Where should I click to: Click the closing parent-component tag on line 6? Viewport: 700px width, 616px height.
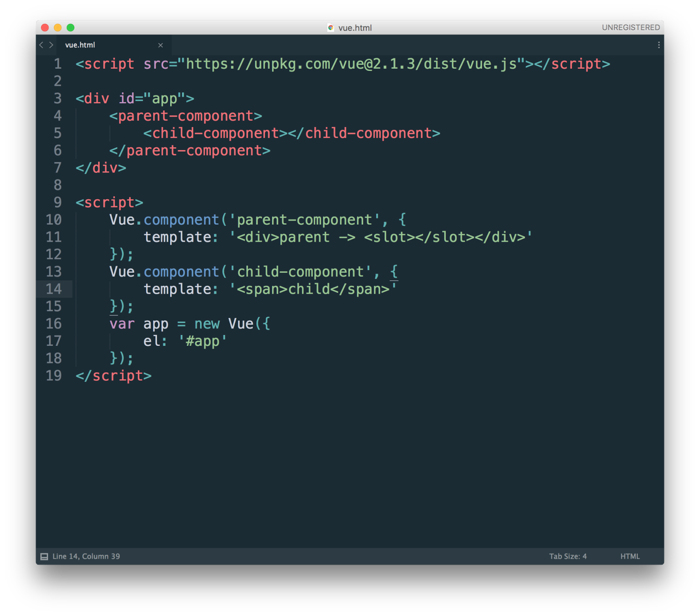pyautogui.click(x=190, y=151)
